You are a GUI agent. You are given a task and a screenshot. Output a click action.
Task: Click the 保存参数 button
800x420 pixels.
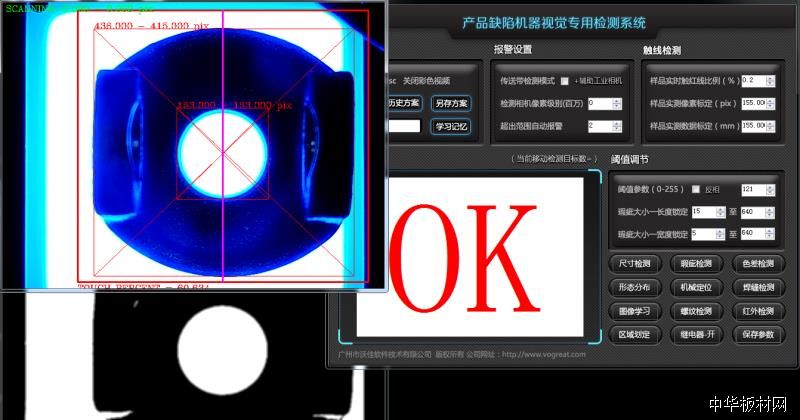(758, 335)
